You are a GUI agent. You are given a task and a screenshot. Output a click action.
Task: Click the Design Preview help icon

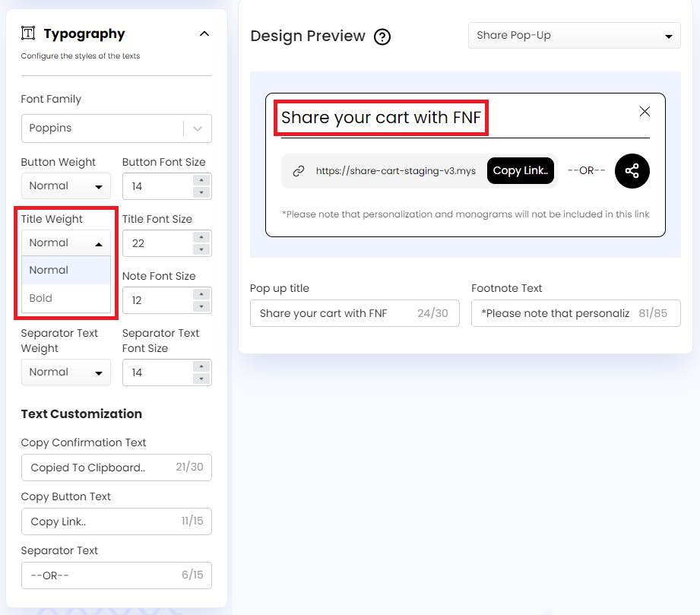(382, 36)
